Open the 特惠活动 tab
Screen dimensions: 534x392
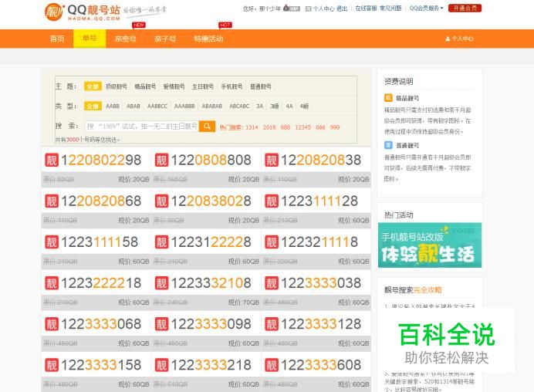pos(208,39)
